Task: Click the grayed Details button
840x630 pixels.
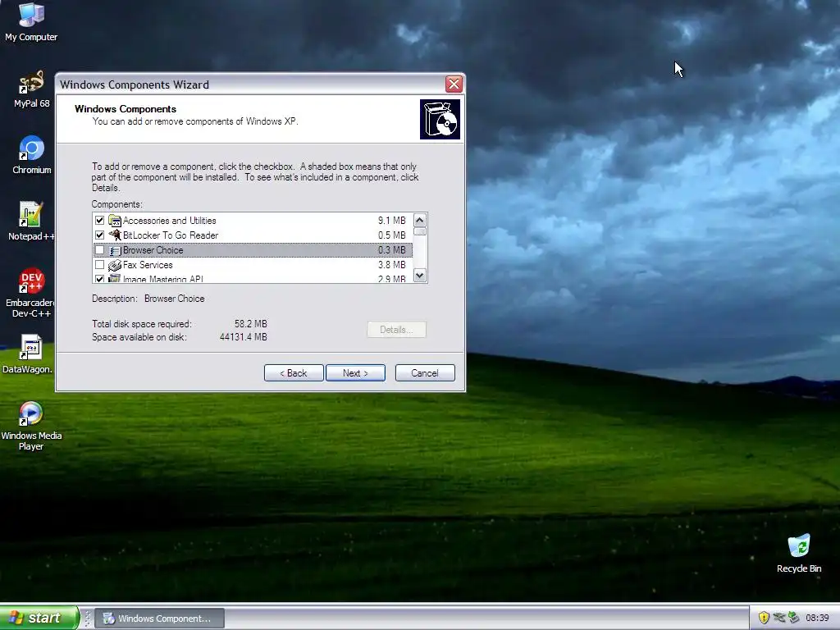Action: point(396,330)
